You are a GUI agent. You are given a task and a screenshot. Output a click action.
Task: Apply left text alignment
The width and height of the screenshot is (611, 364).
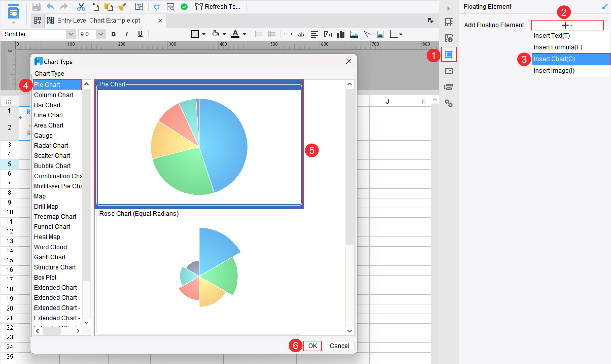click(156, 34)
